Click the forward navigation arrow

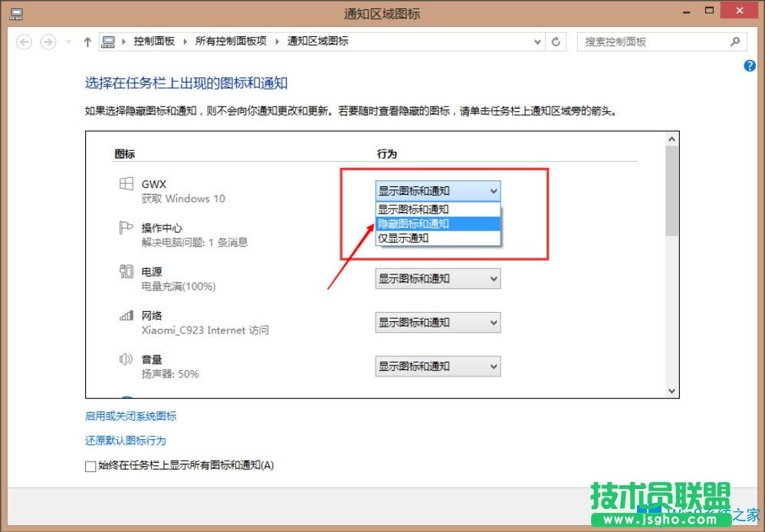(x=48, y=42)
